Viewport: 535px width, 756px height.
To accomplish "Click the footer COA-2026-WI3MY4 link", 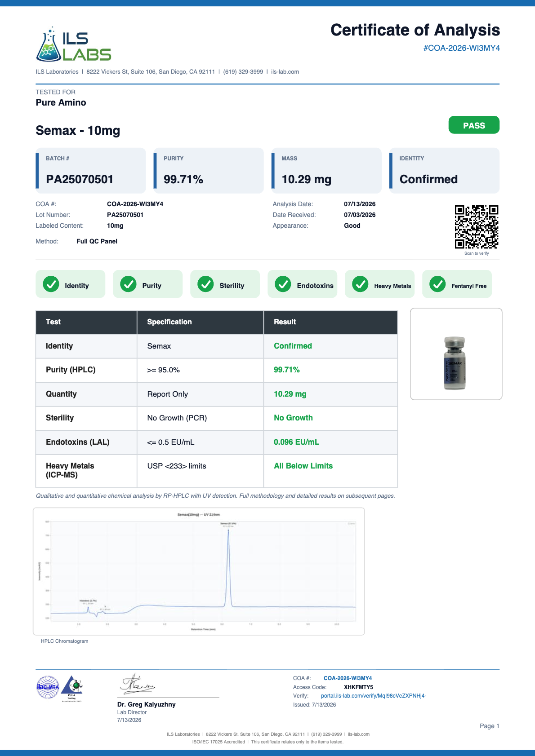I will 348,678.
